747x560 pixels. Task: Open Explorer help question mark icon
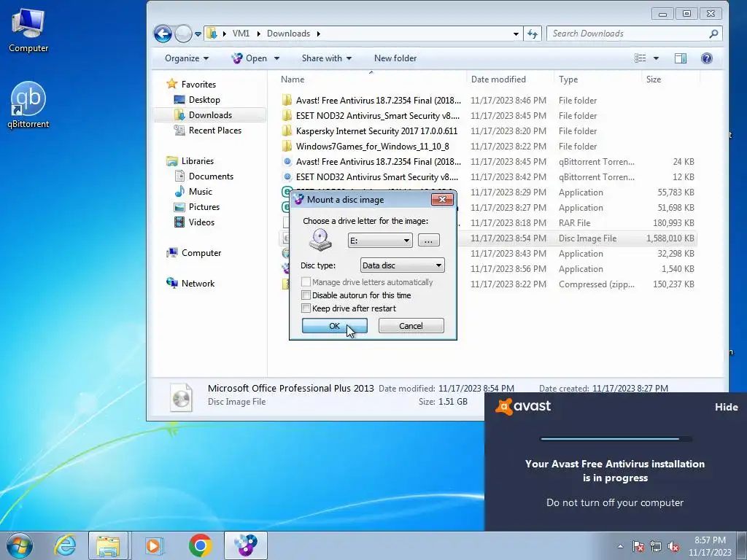click(x=706, y=58)
